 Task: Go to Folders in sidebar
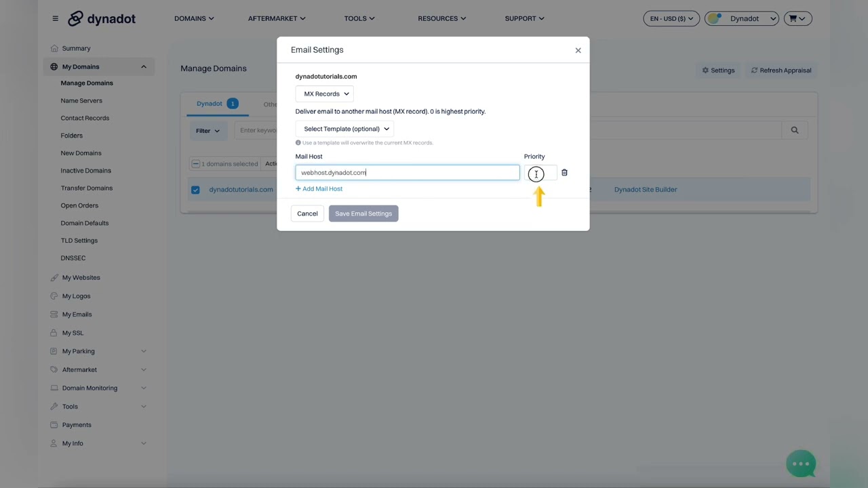coord(71,136)
